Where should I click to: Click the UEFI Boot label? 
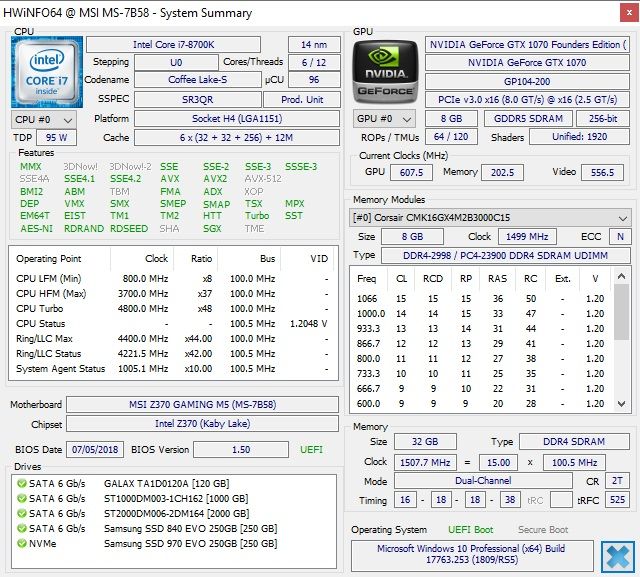point(470,530)
